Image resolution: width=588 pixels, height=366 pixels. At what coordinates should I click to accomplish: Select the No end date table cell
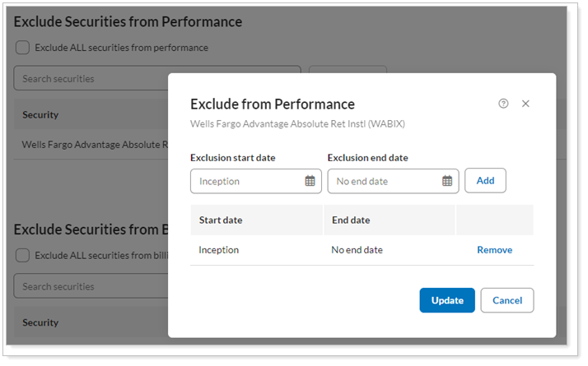(x=357, y=250)
